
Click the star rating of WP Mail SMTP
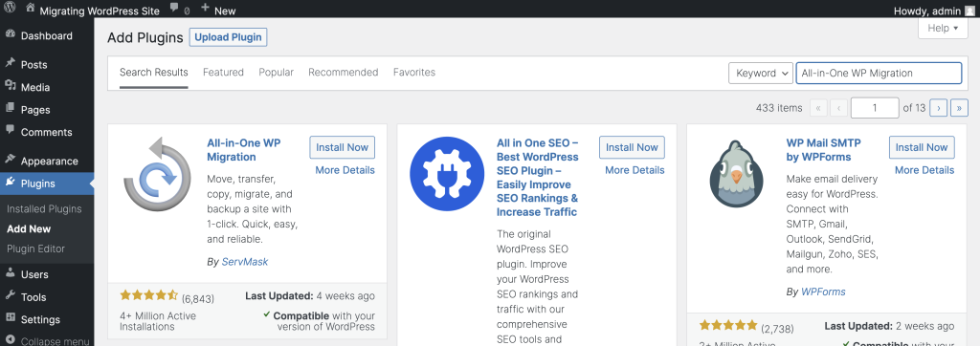[x=728, y=325]
